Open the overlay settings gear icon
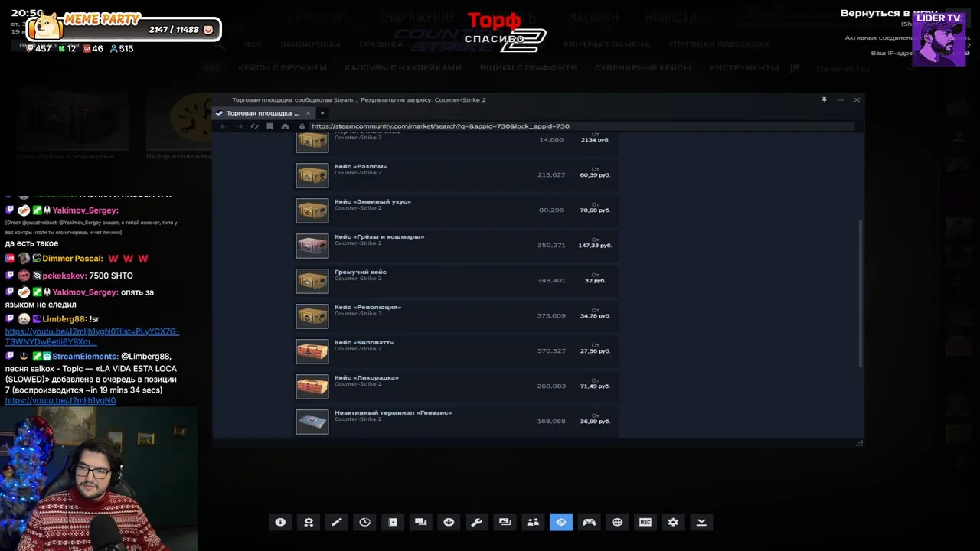 click(x=673, y=522)
